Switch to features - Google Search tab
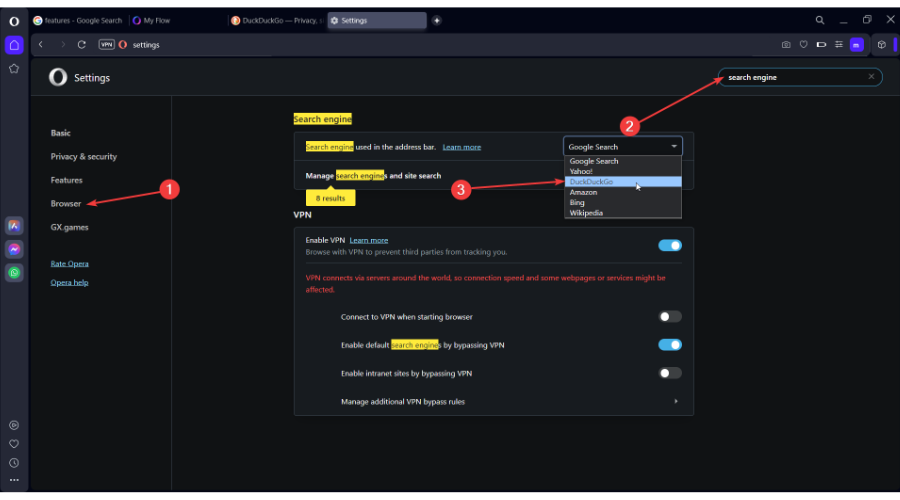 pyautogui.click(x=79, y=21)
